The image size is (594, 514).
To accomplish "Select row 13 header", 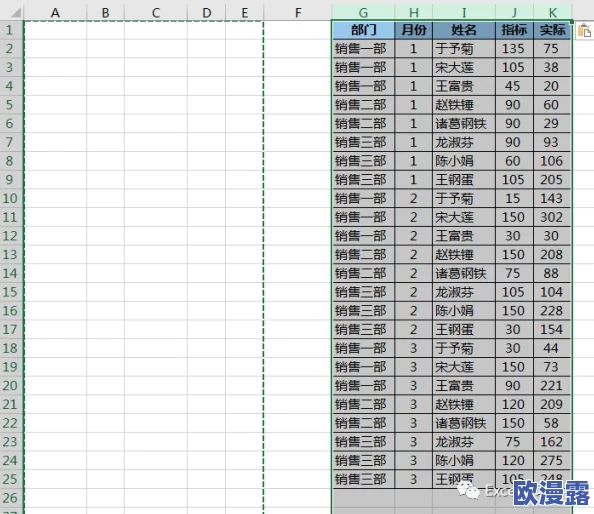I will (11, 255).
